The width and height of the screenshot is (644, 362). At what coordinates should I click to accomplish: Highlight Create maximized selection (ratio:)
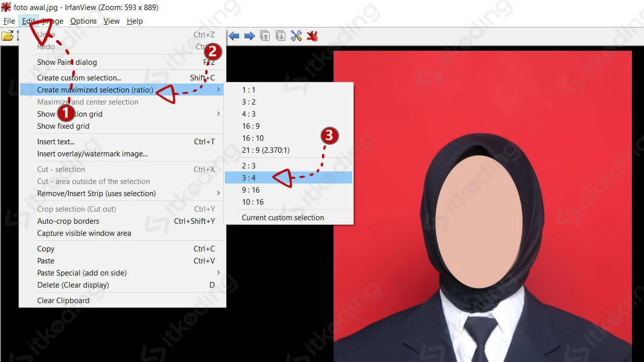(122, 90)
